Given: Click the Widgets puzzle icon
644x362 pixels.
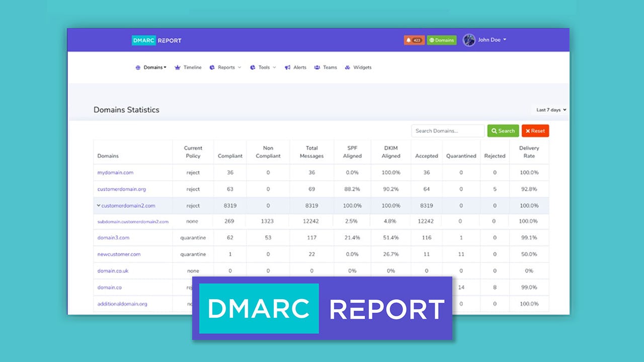Looking at the screenshot, I should coord(348,67).
